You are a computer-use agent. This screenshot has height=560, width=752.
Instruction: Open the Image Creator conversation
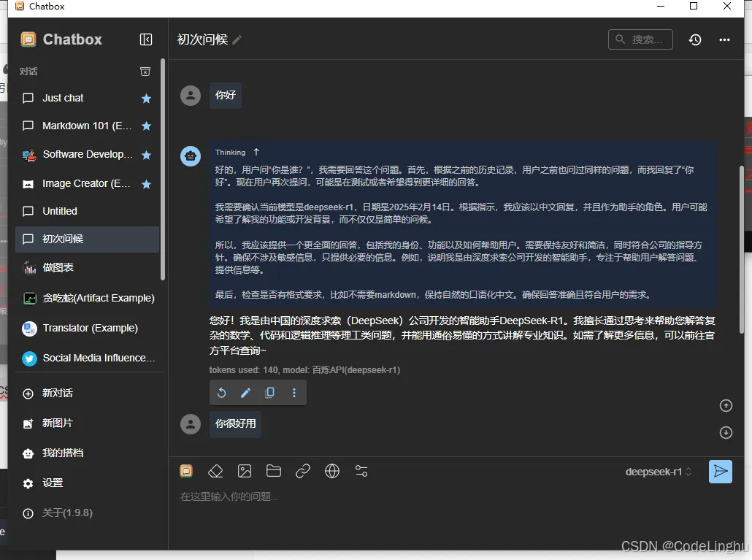pyautogui.click(x=88, y=184)
